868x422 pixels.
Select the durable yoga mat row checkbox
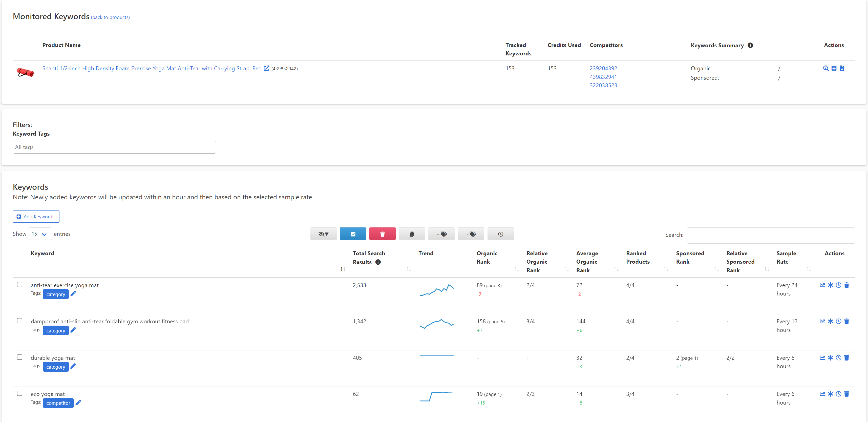point(19,357)
